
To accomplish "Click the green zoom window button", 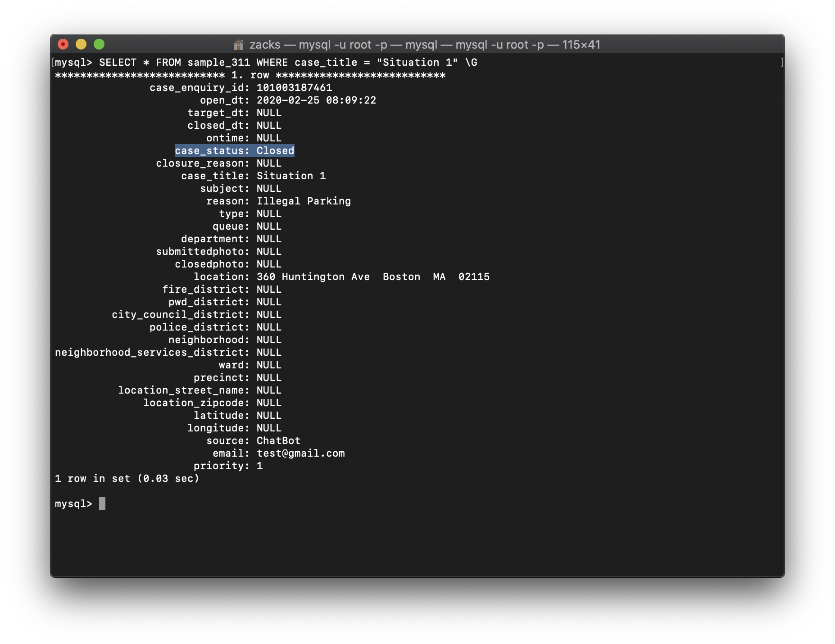I will pos(99,44).
